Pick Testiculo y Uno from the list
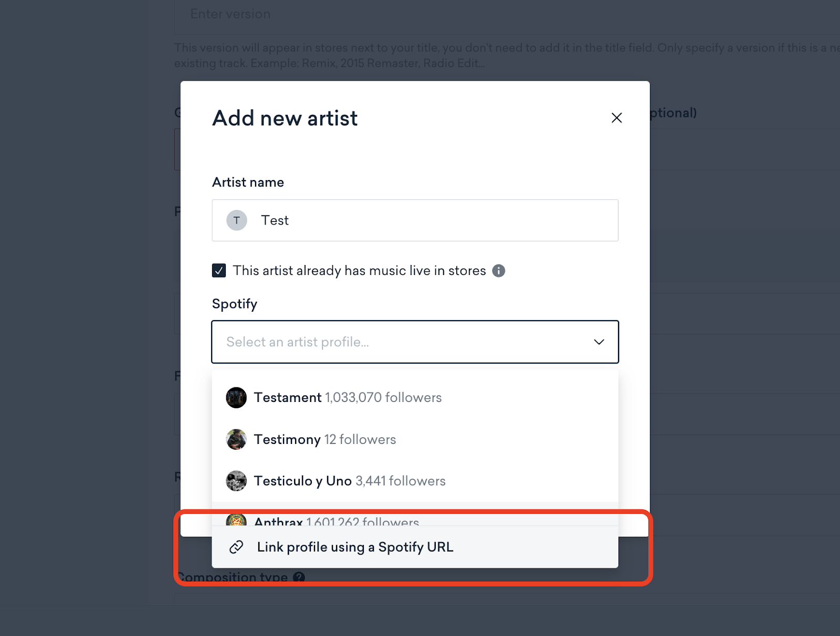This screenshot has height=636, width=840. (x=415, y=481)
